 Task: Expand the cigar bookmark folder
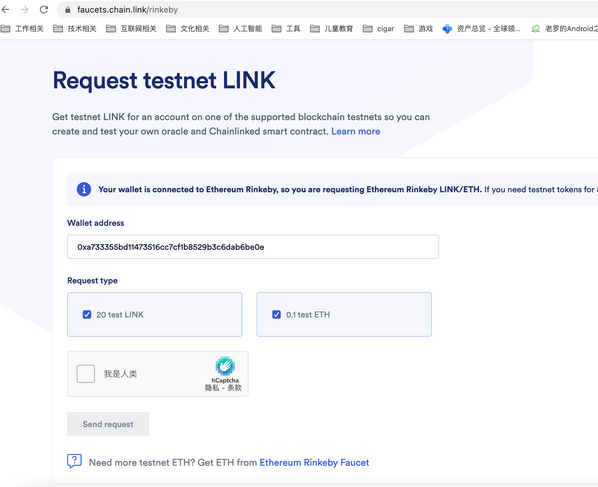(x=378, y=29)
